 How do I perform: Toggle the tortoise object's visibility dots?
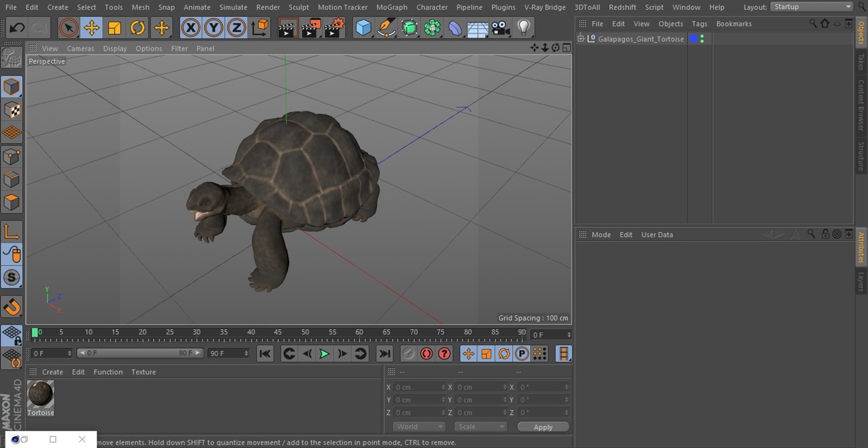(x=702, y=39)
